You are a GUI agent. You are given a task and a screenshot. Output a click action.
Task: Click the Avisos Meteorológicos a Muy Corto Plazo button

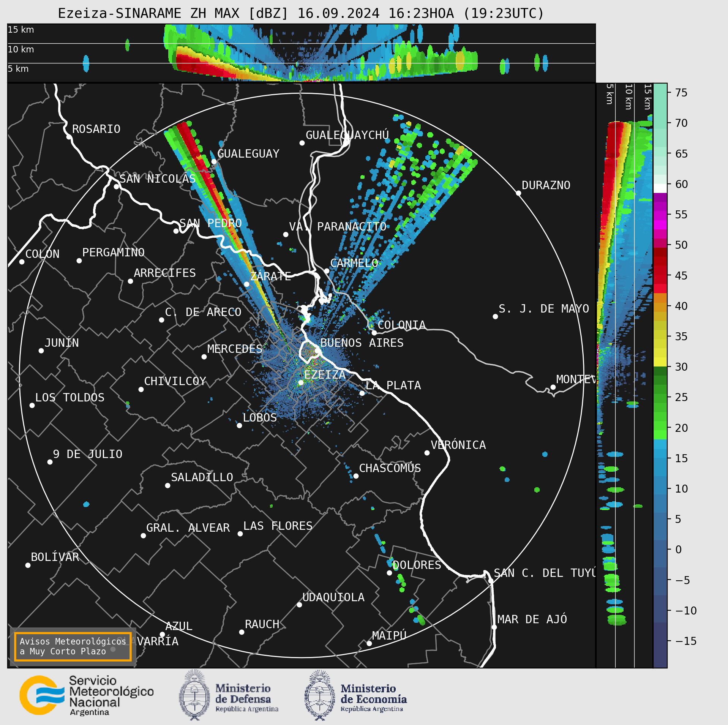tap(73, 646)
